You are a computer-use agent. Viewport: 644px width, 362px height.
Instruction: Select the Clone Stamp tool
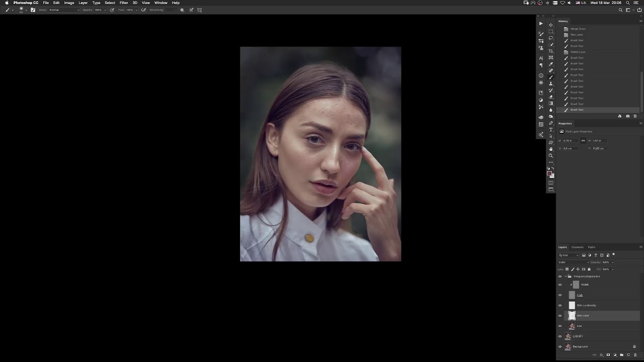click(551, 83)
